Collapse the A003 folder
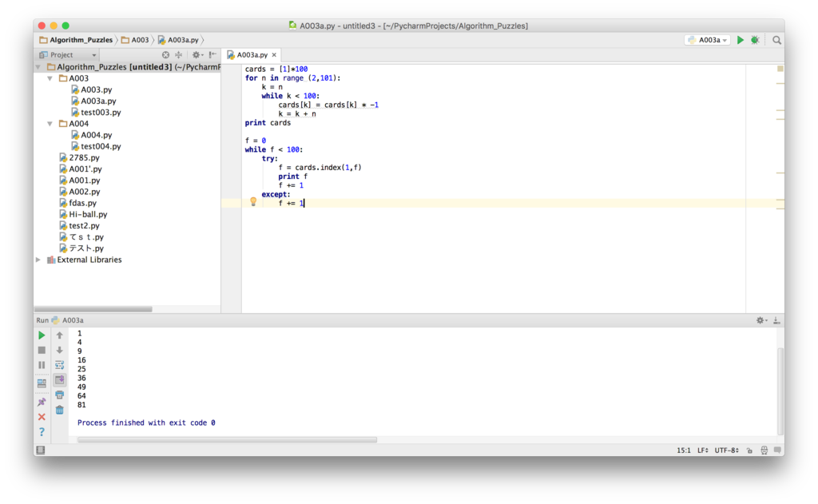The image size is (818, 504). click(x=50, y=78)
